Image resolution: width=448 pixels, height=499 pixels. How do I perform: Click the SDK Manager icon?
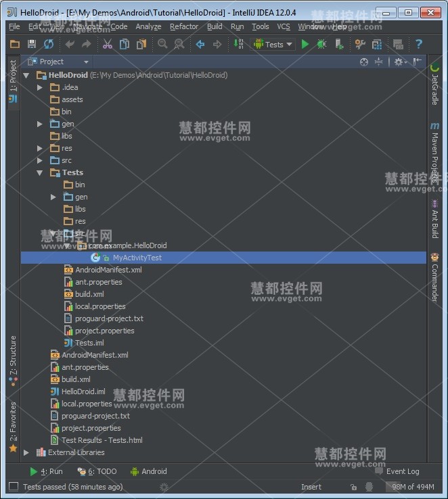[398, 44]
